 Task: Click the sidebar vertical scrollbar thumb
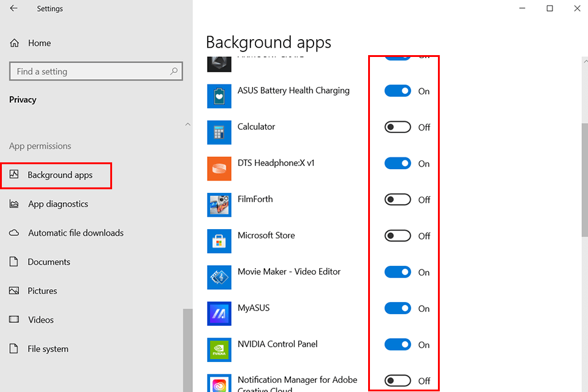(188, 350)
